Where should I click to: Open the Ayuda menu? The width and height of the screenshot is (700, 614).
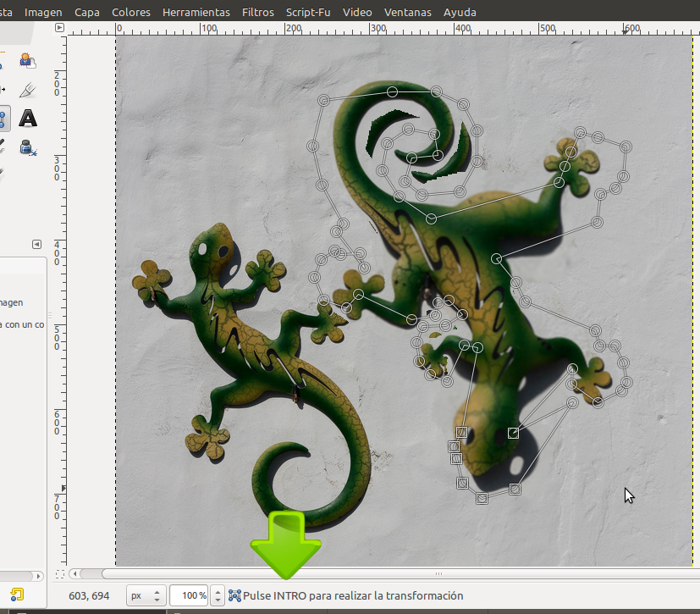click(460, 13)
